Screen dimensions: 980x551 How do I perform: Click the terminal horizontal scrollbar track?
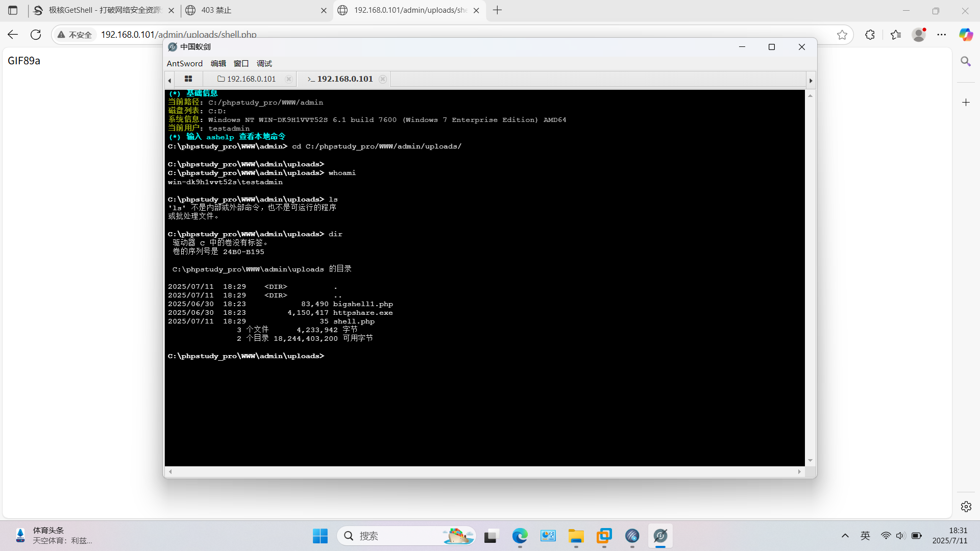pos(485,472)
